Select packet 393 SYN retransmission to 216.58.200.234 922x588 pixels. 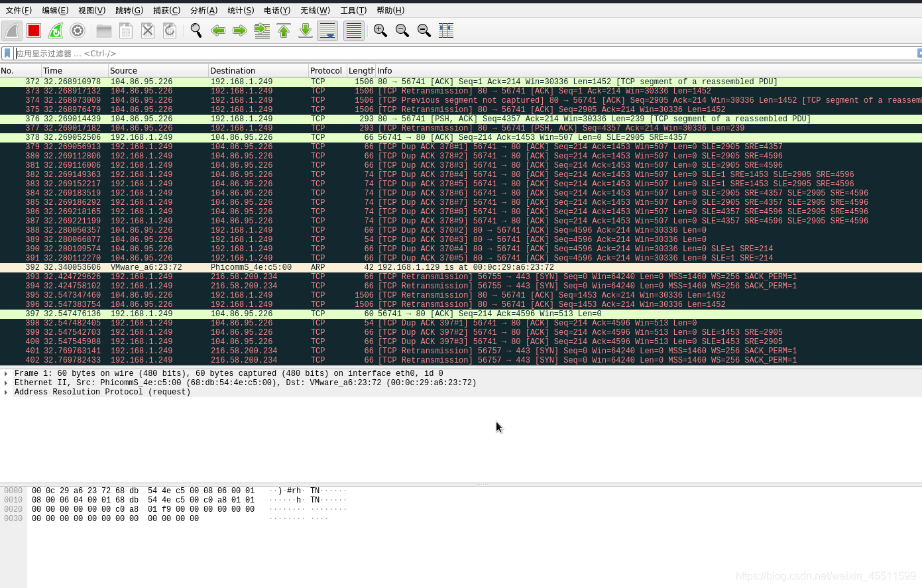pyautogui.click(x=461, y=276)
